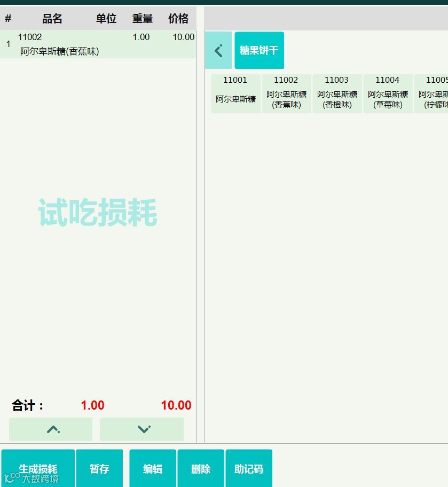Click the up scroll chevron

tap(50, 429)
